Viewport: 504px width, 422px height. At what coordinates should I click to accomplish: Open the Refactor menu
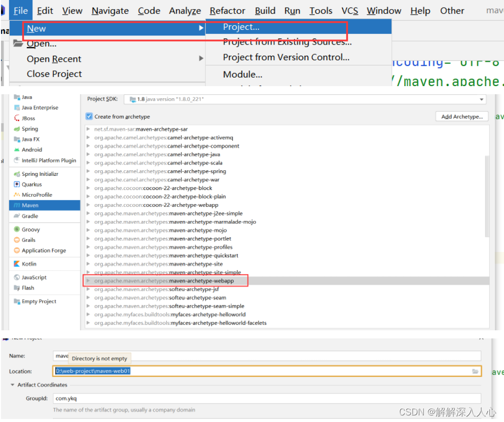point(227,11)
